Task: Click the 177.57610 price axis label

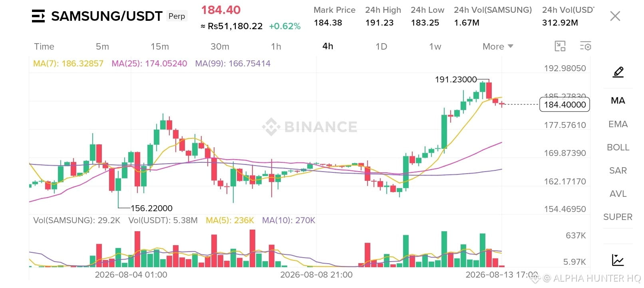Action: (x=565, y=125)
